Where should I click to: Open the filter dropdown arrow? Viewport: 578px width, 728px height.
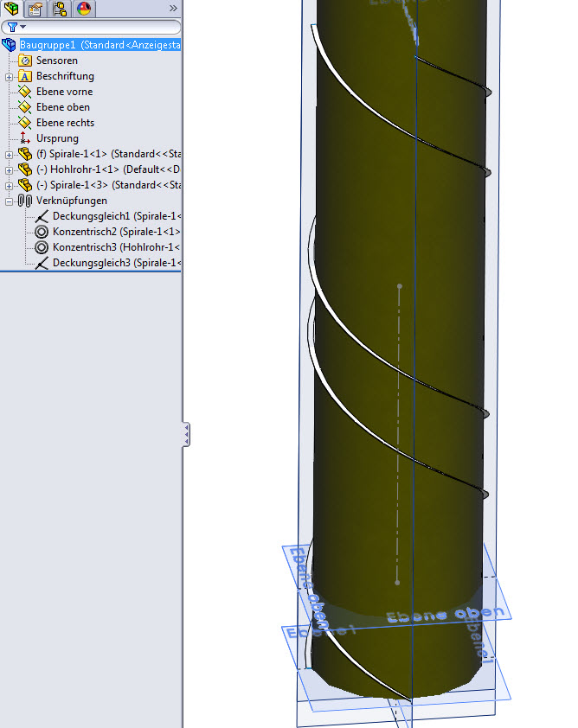[22, 27]
